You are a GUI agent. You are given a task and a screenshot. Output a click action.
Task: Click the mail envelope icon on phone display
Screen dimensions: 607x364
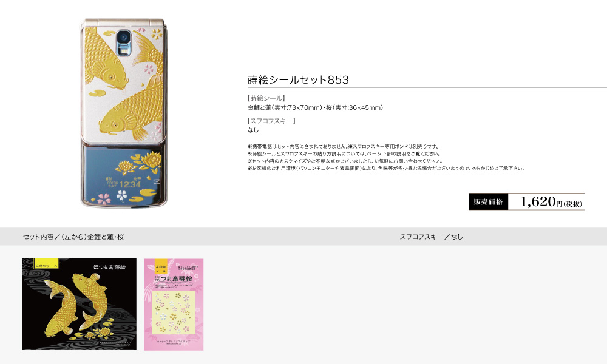[157, 181]
